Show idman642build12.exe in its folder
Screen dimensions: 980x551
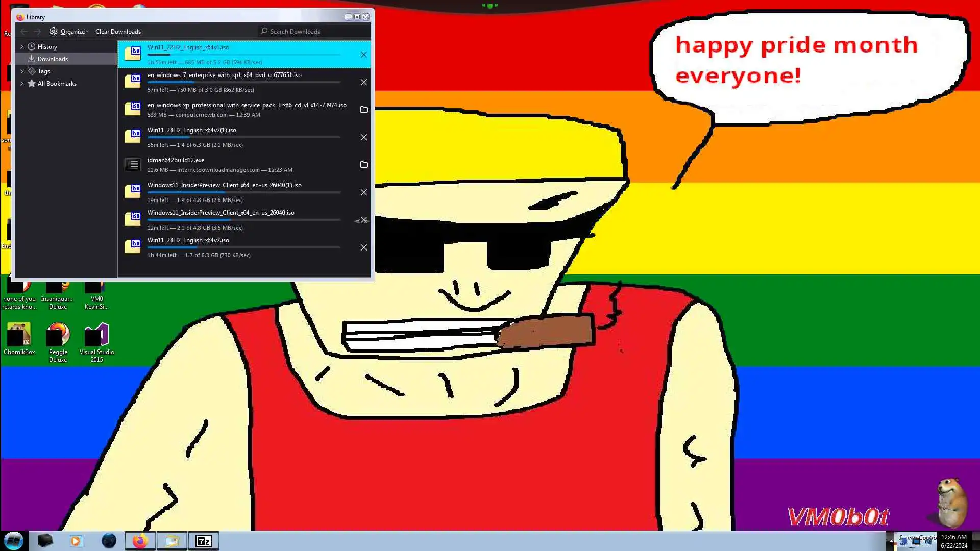click(x=363, y=165)
